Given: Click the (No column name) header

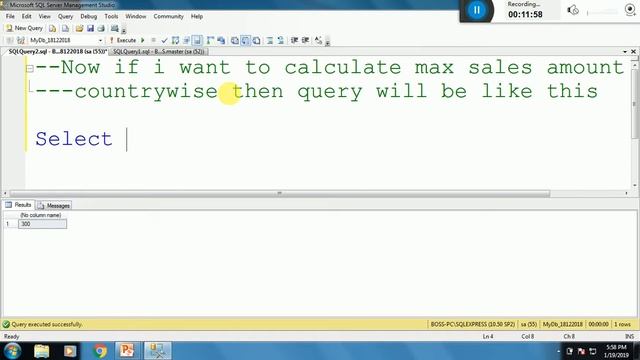Looking at the screenshot, I should (41, 215).
